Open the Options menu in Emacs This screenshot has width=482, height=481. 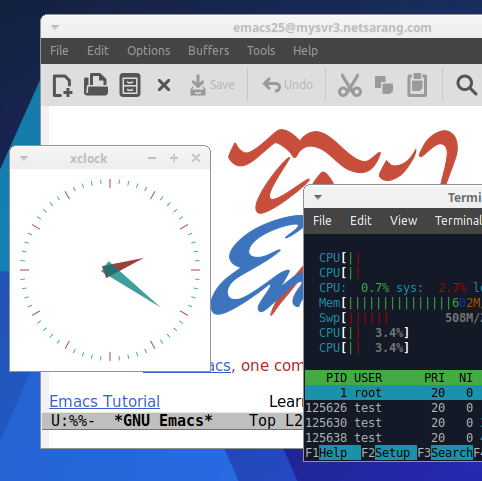[149, 51]
